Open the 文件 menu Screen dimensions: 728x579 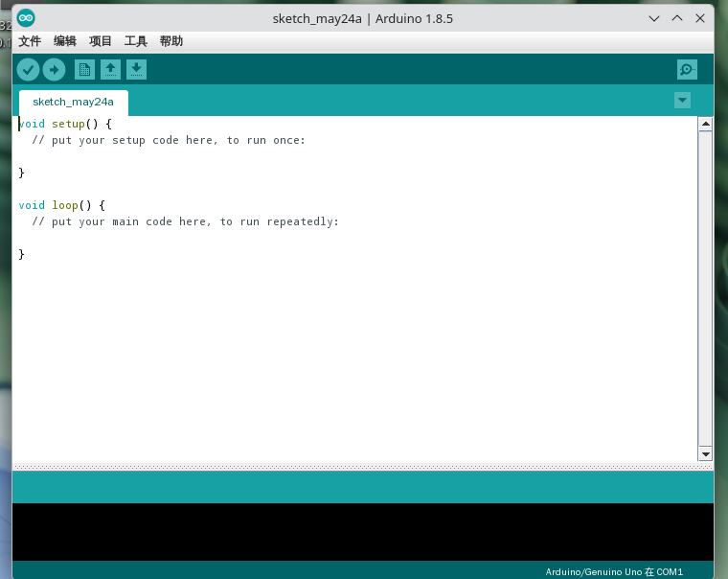30,41
